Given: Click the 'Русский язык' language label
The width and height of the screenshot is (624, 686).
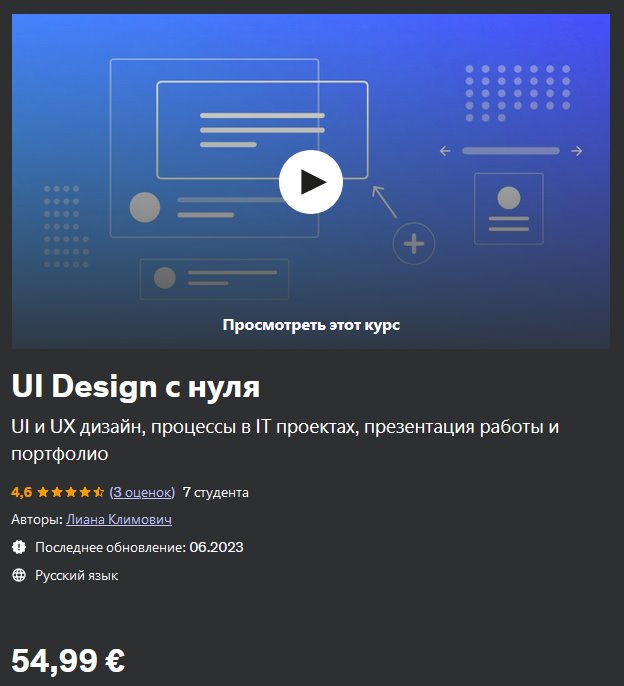Looking at the screenshot, I should [77, 575].
